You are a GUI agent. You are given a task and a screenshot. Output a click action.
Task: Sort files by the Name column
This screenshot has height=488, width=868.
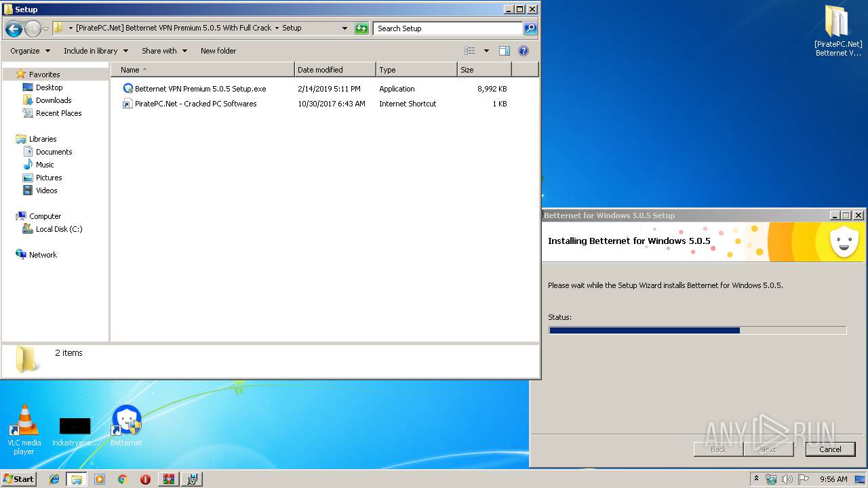[x=203, y=70]
